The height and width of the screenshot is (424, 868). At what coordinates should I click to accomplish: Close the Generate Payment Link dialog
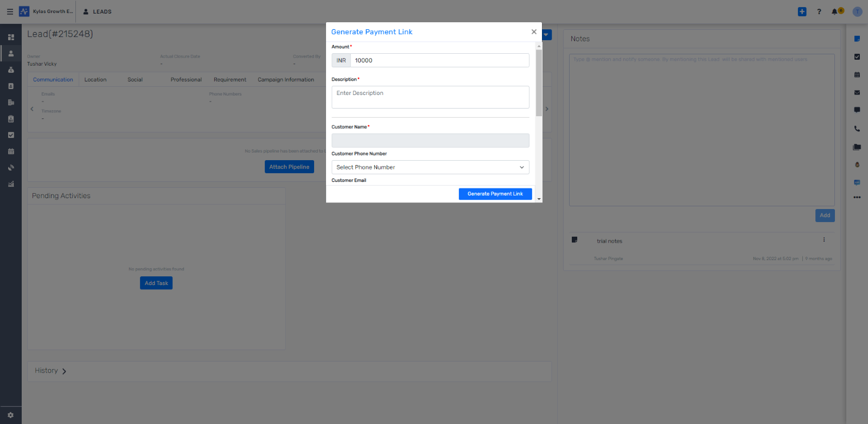pos(534,32)
